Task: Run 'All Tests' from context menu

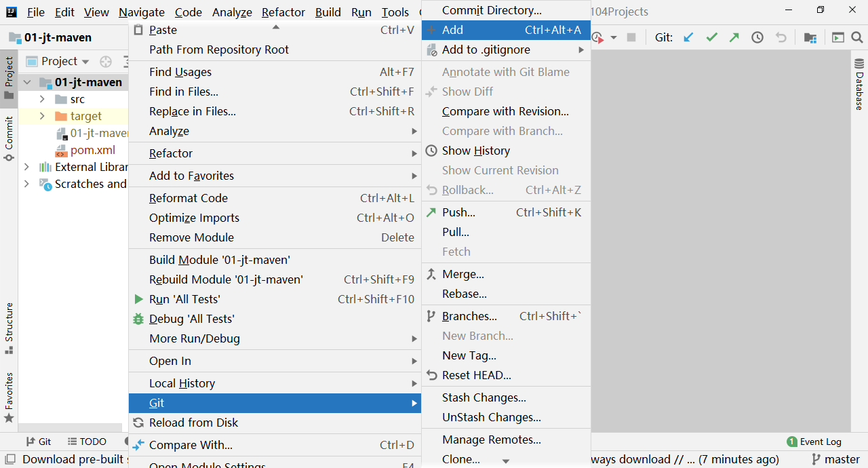Action: point(275,299)
